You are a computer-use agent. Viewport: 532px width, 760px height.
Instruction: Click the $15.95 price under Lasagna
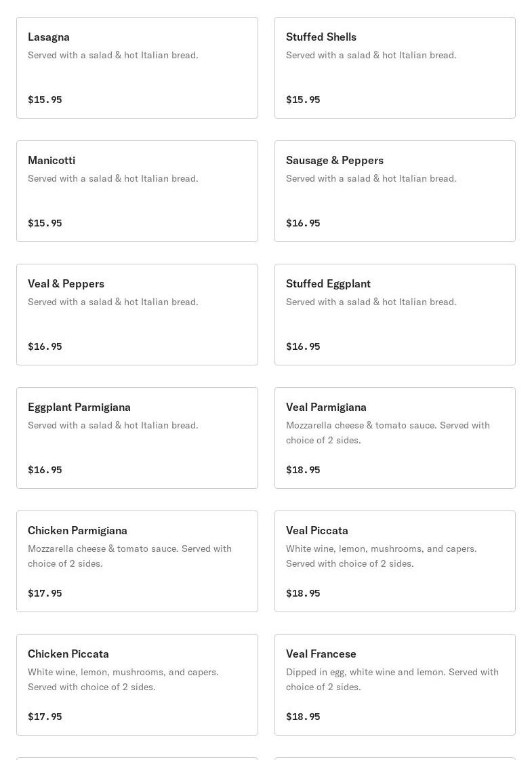(x=45, y=100)
